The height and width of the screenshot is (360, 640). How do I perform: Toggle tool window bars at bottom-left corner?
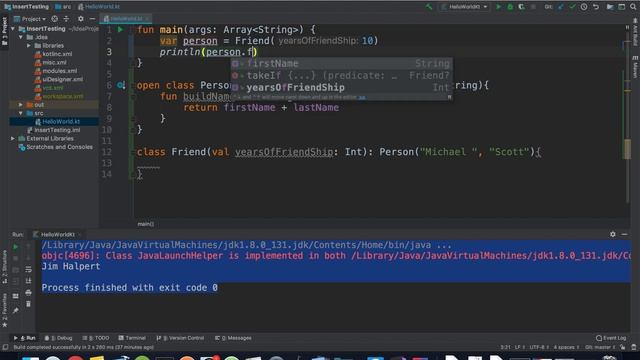5,347
